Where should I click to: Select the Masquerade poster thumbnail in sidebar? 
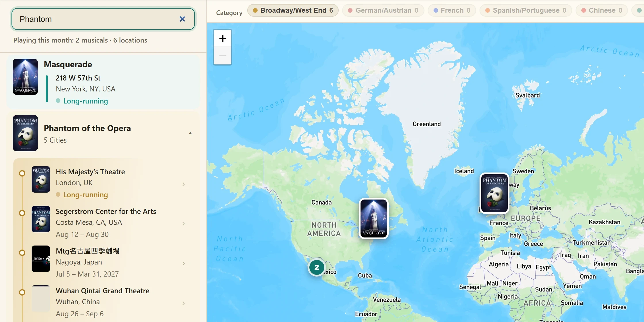(25, 77)
